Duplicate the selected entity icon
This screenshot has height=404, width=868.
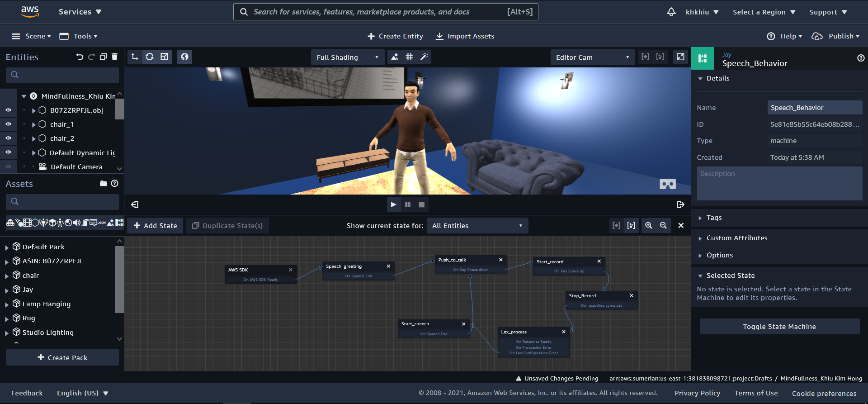(103, 57)
